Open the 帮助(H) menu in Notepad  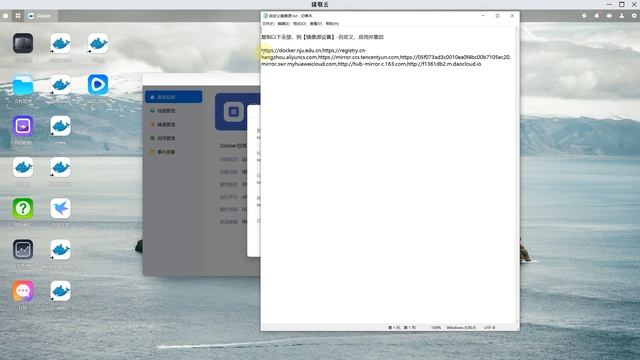click(x=332, y=24)
